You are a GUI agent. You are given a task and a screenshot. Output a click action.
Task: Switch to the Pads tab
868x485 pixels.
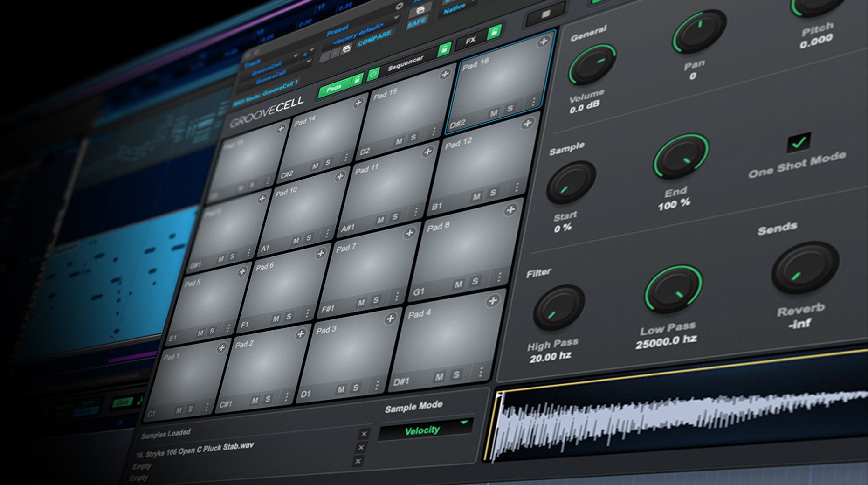click(x=335, y=88)
